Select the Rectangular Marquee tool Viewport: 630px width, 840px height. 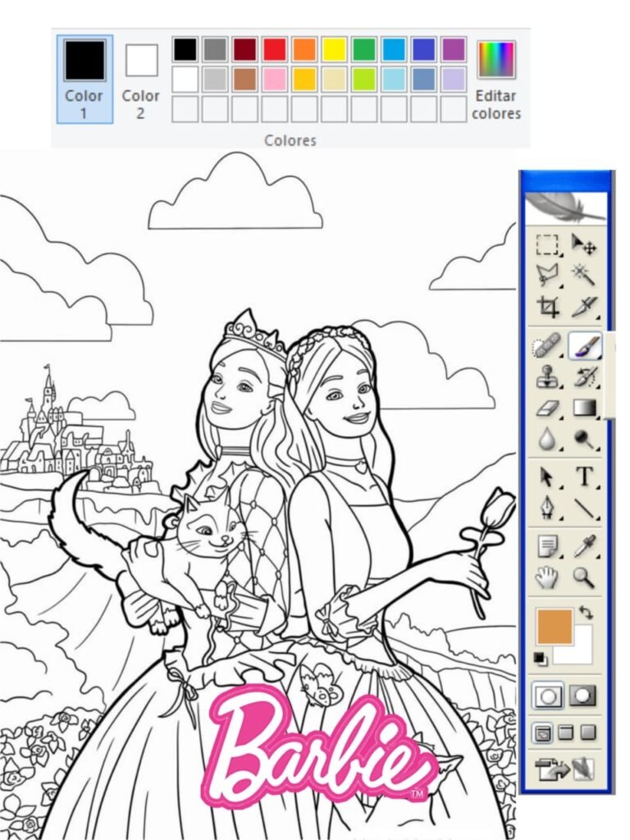coord(547,245)
